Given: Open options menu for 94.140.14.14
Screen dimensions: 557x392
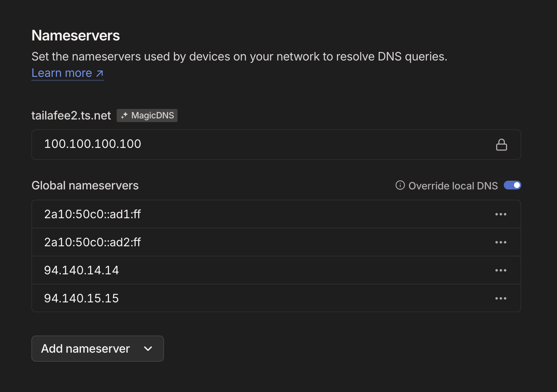Looking at the screenshot, I should 500,270.
